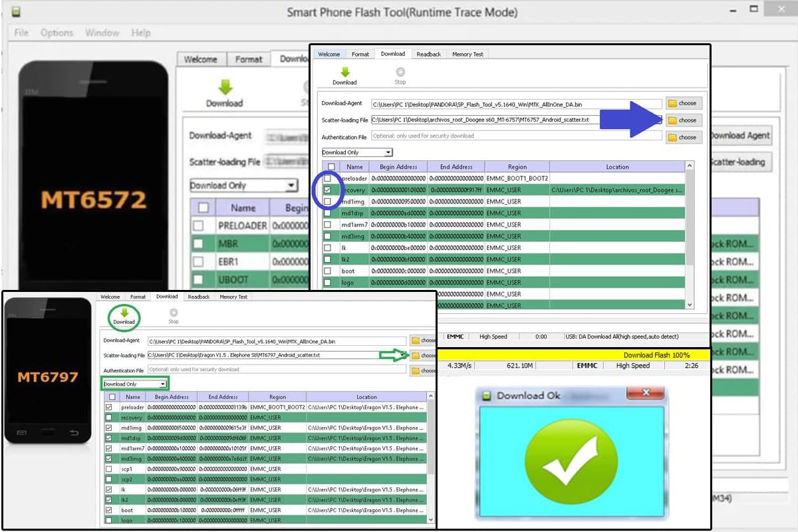Click Scatter-loading choose folder button, MT6797 panel
This screenshot has height=532, width=798.
pyautogui.click(x=424, y=356)
